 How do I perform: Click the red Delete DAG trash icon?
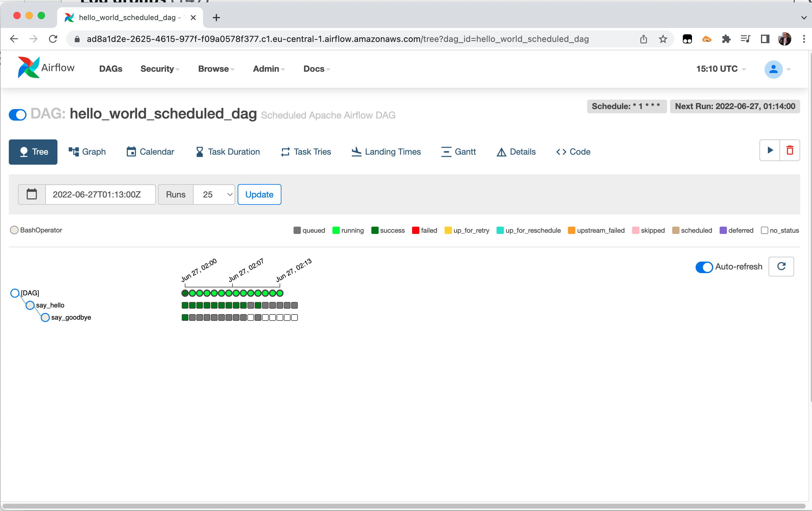pyautogui.click(x=790, y=150)
